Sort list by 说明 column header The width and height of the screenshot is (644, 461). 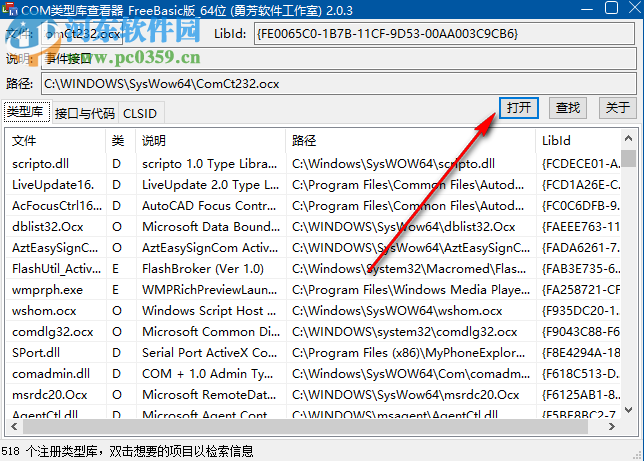(x=210, y=141)
